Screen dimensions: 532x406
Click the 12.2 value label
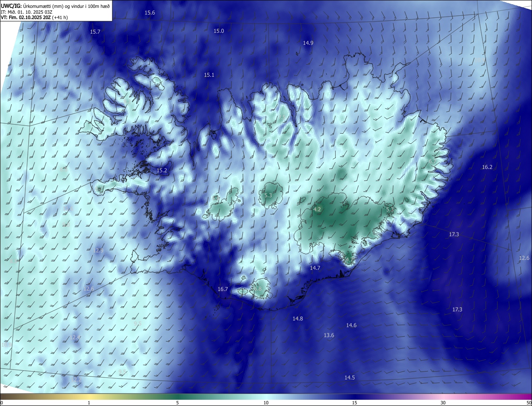pos(76,379)
